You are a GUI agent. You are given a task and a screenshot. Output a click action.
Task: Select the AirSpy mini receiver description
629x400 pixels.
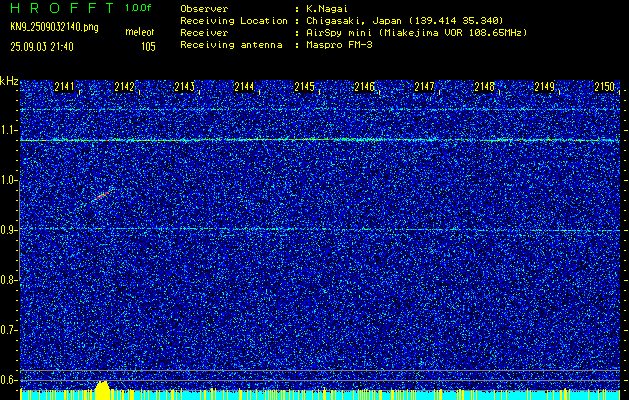pos(417,33)
